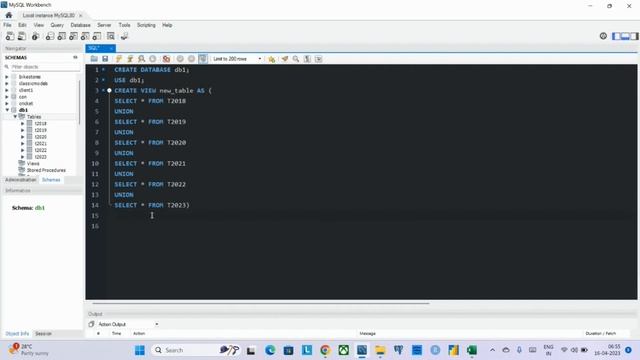Toggle continue-on-error execution icon
The image size is (640, 360).
coord(166,59)
